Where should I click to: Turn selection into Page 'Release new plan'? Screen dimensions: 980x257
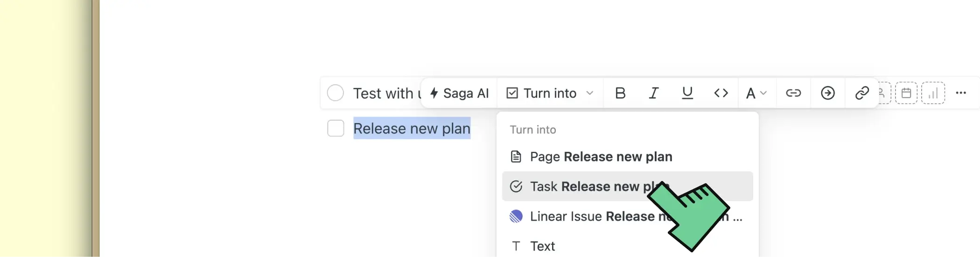601,157
